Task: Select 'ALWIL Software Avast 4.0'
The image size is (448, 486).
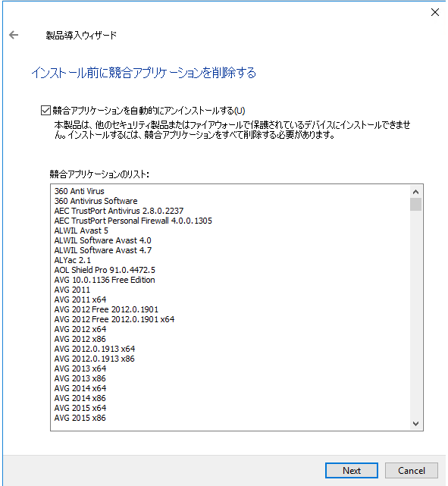Action: pos(102,240)
